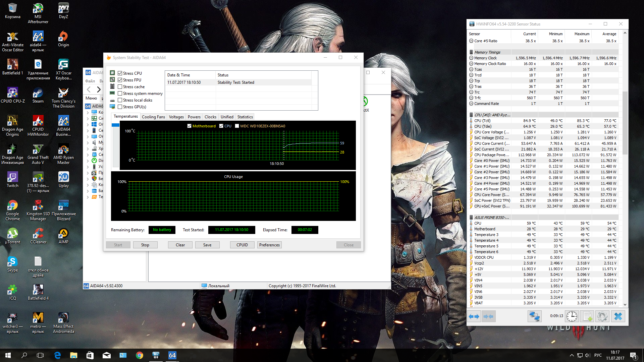The width and height of the screenshot is (644, 362).
Task: Toggle the Motherboard temperature graph checkbox
Action: pyautogui.click(x=189, y=126)
